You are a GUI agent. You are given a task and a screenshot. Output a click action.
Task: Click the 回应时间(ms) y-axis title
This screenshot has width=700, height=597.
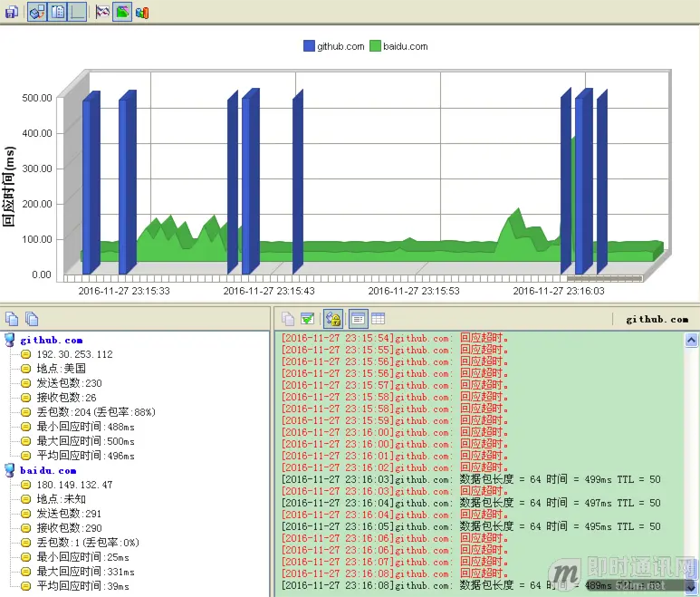9,187
